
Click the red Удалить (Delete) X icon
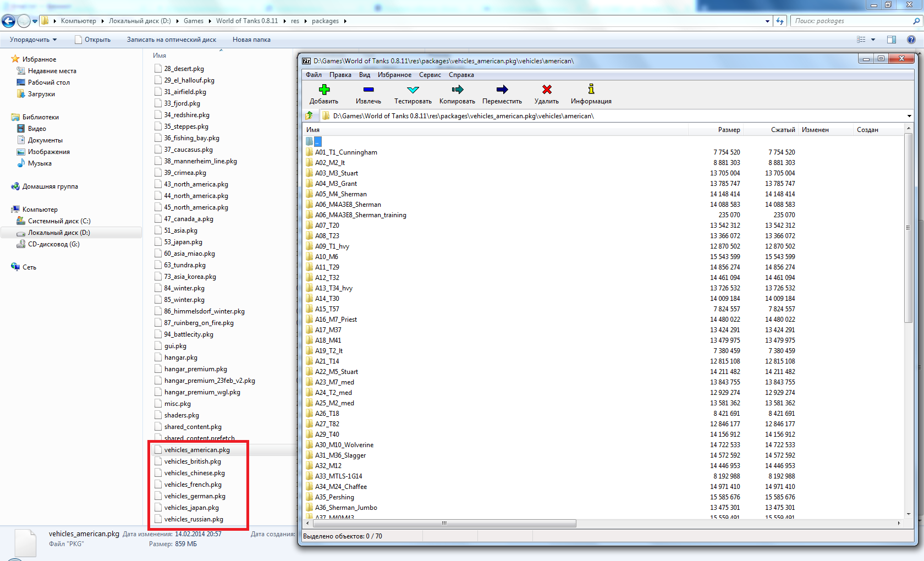[547, 90]
